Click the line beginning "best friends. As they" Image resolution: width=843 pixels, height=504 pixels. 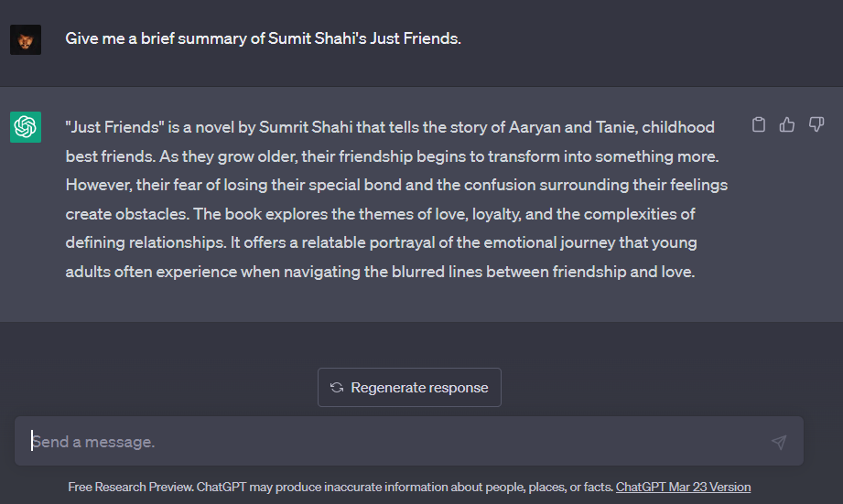(x=392, y=156)
